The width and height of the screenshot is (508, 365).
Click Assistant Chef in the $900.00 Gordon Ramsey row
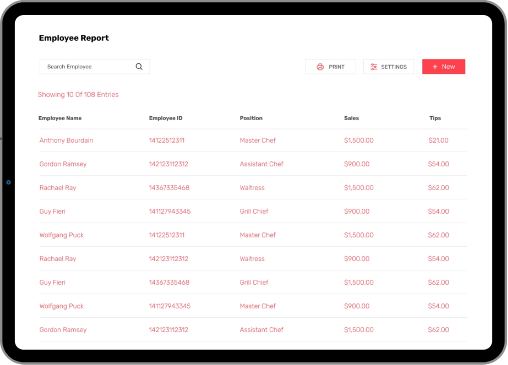tap(261, 164)
